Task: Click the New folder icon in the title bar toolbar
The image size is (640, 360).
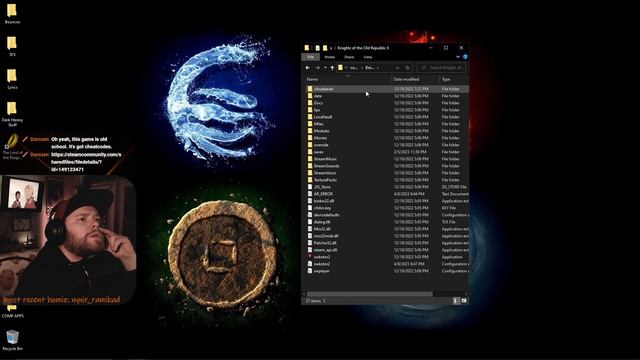Action: coord(325,48)
